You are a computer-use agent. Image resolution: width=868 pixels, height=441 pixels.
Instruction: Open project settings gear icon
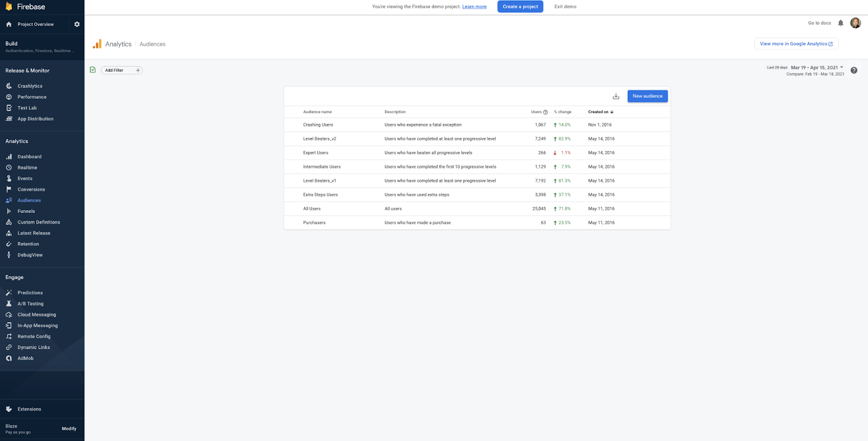pyautogui.click(x=77, y=24)
